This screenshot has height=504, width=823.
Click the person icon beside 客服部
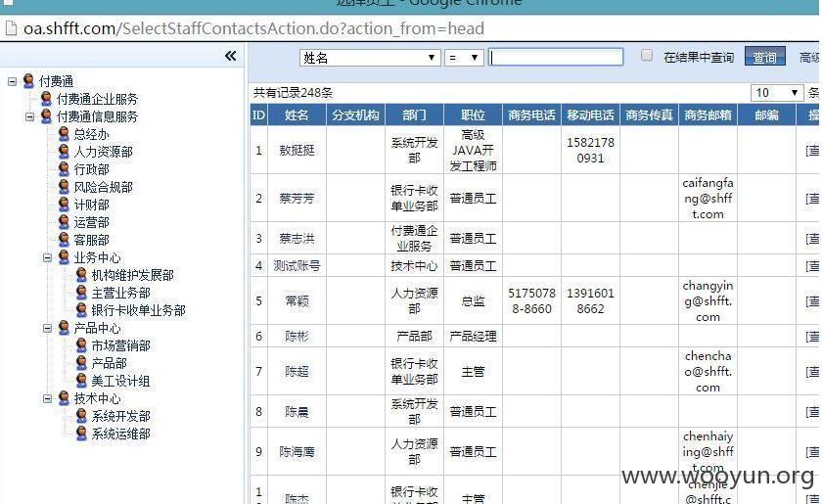pyautogui.click(x=64, y=240)
